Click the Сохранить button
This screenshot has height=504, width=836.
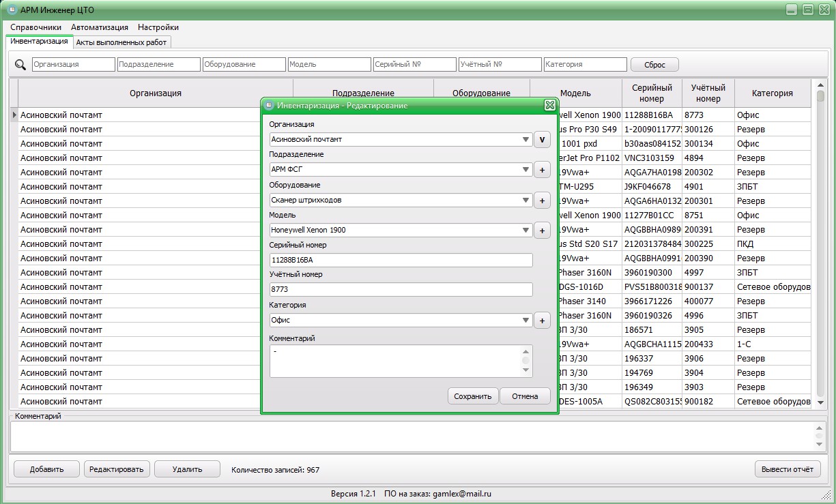(x=473, y=396)
